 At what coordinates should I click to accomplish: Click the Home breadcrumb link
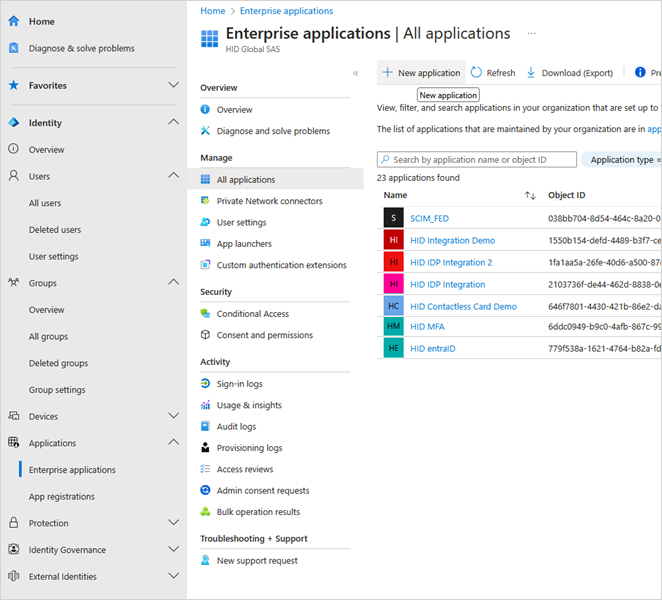212,11
